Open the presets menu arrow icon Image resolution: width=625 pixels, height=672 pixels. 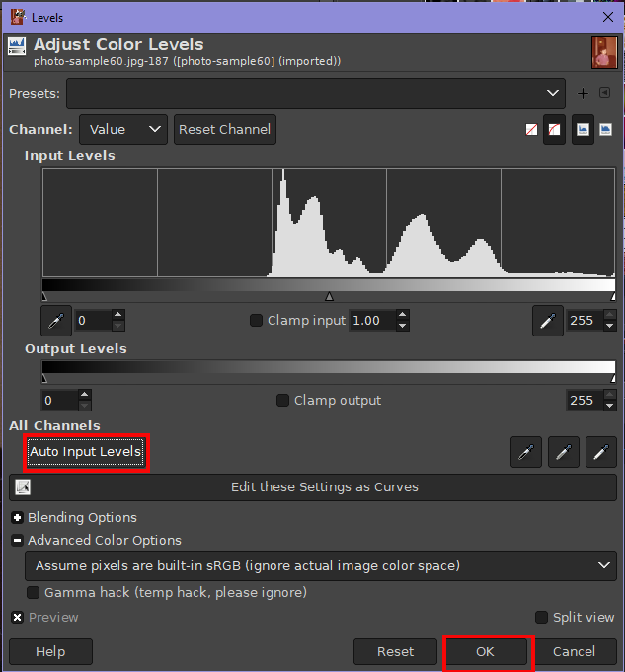click(x=605, y=93)
